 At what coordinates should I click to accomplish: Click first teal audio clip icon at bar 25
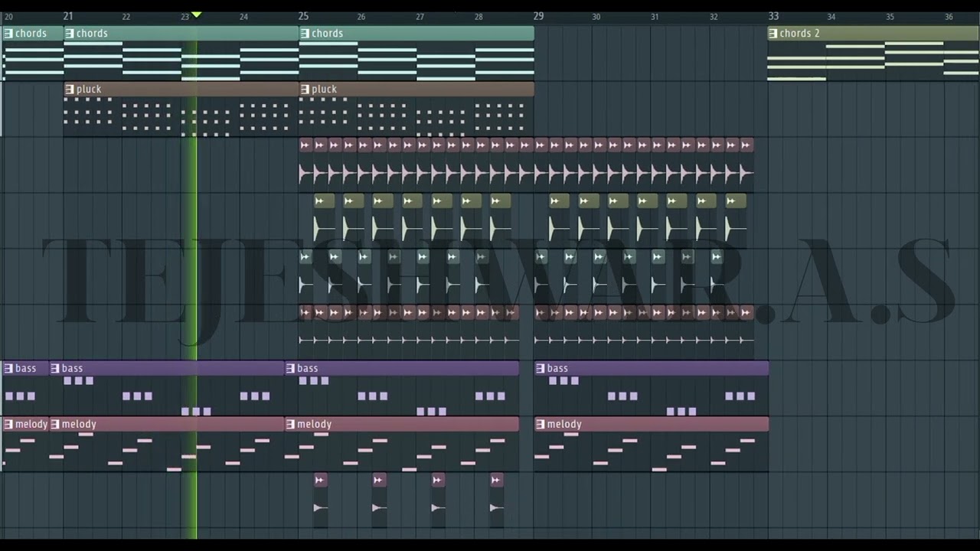(x=305, y=257)
